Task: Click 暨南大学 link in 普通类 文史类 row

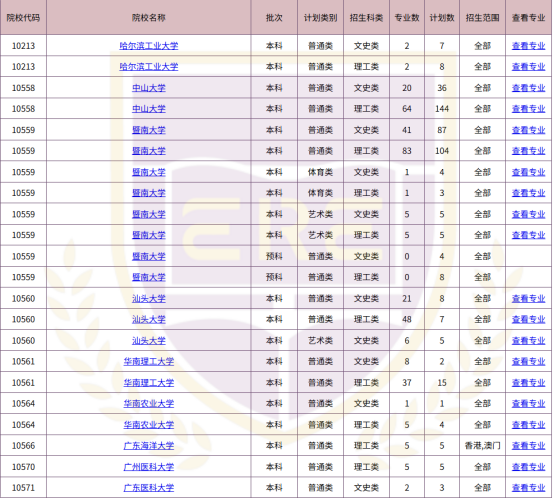Action: click(149, 130)
